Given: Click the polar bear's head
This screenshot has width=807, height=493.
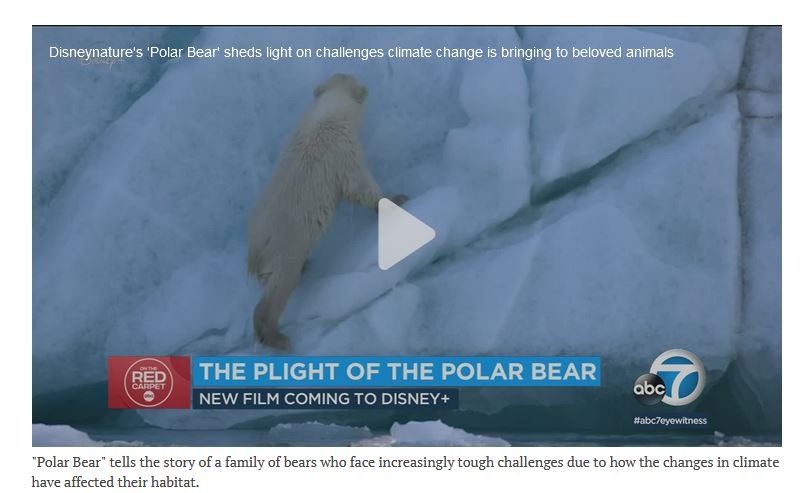Looking at the screenshot, I should click(x=341, y=89).
